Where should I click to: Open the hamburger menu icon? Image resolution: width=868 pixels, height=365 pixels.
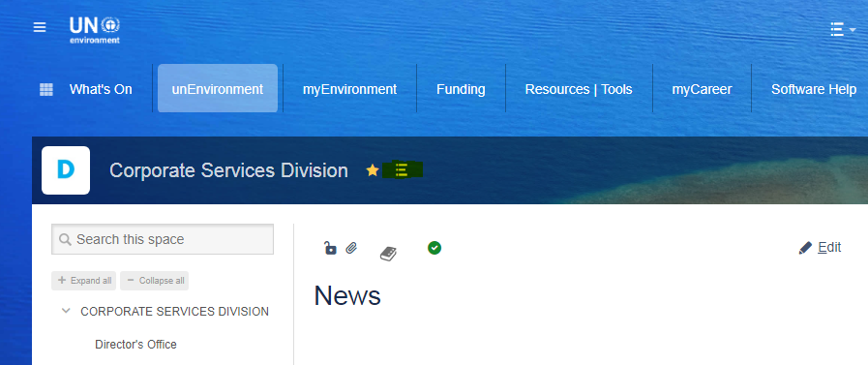pyautogui.click(x=40, y=27)
